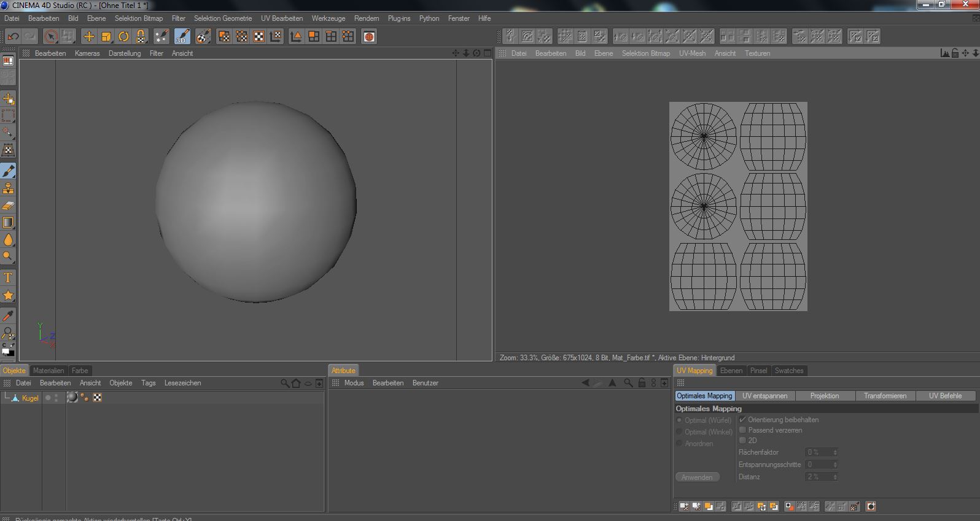Select the Text tool

(x=8, y=278)
